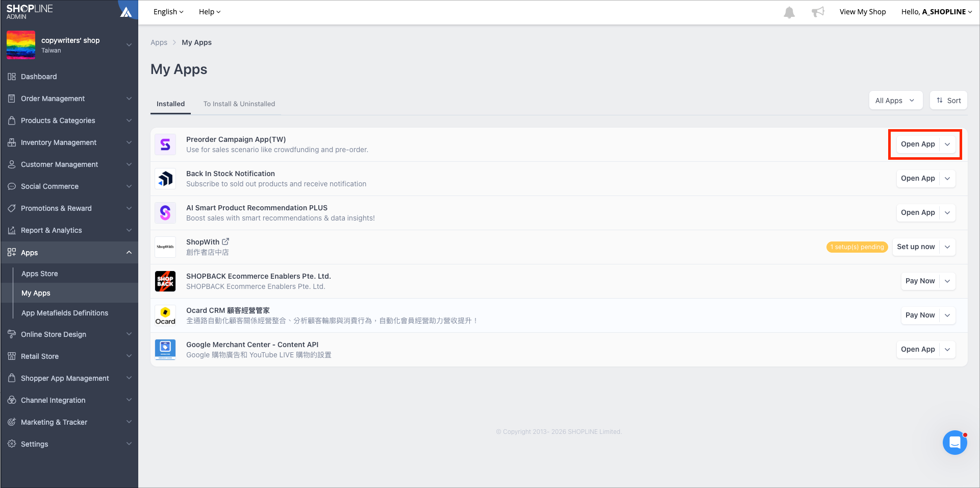The image size is (980, 488).
Task: Open the notifications bell icon
Action: (x=789, y=12)
